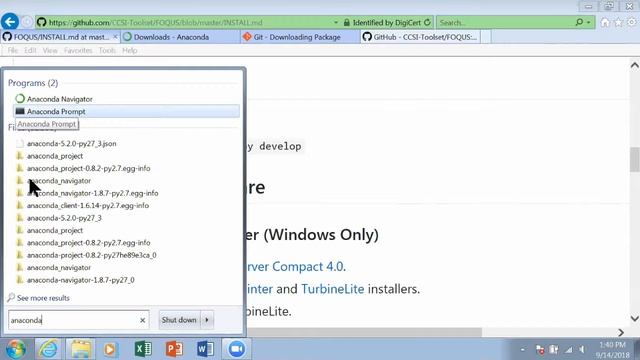Open Excel from the taskbar
The height and width of the screenshot is (360, 640).
[x=143, y=349]
